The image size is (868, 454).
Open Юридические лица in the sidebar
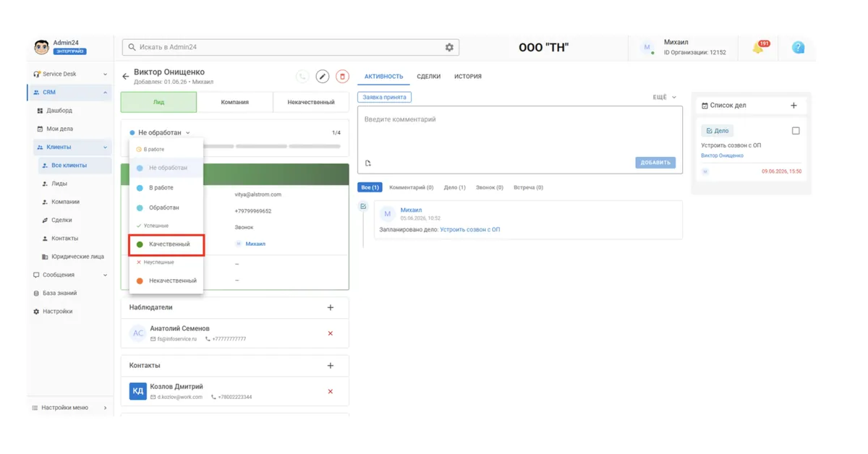click(x=77, y=257)
